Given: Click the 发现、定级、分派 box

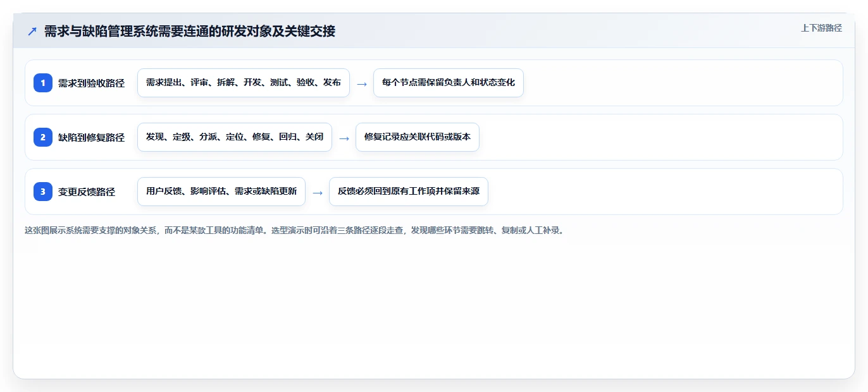Looking at the screenshot, I should coord(235,137).
